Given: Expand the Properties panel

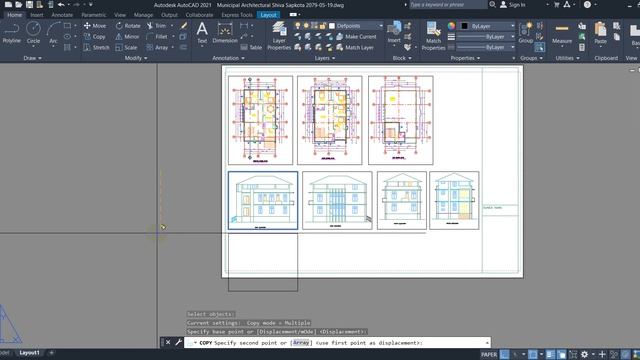Looking at the screenshot, I should point(465,58).
